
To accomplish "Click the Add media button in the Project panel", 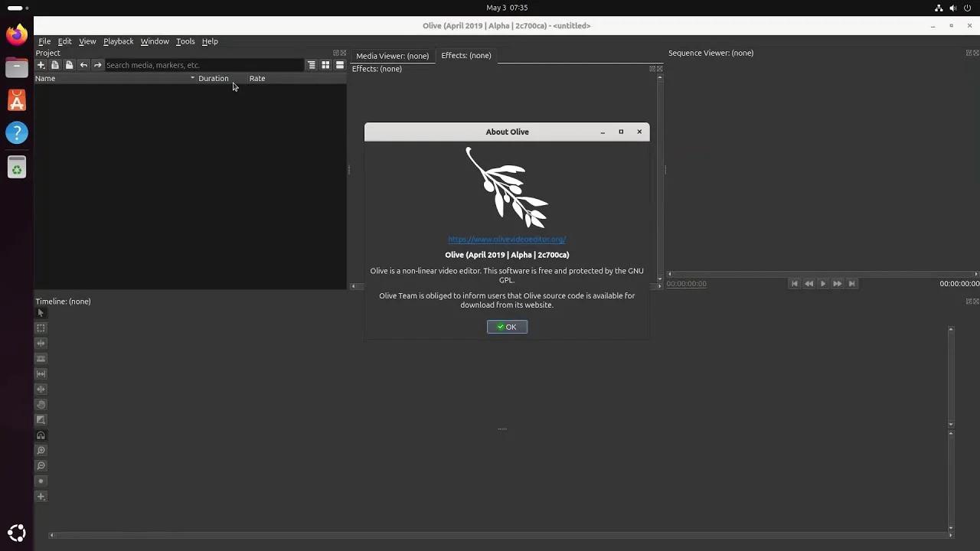I will tap(41, 65).
